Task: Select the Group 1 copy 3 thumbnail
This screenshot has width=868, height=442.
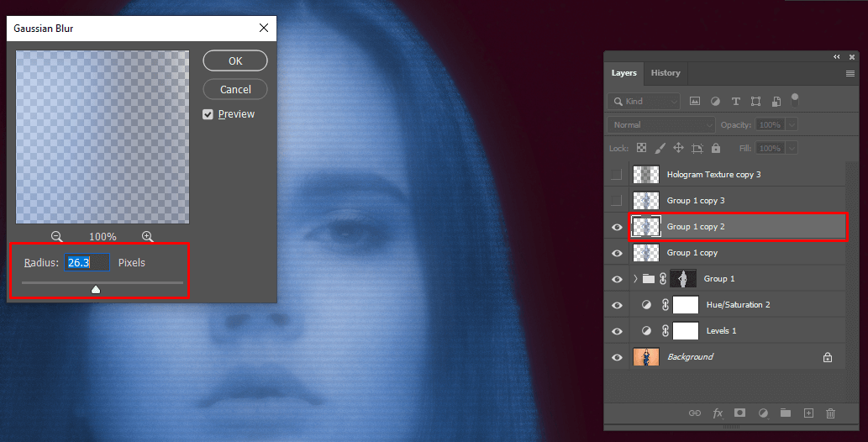Action: click(646, 201)
